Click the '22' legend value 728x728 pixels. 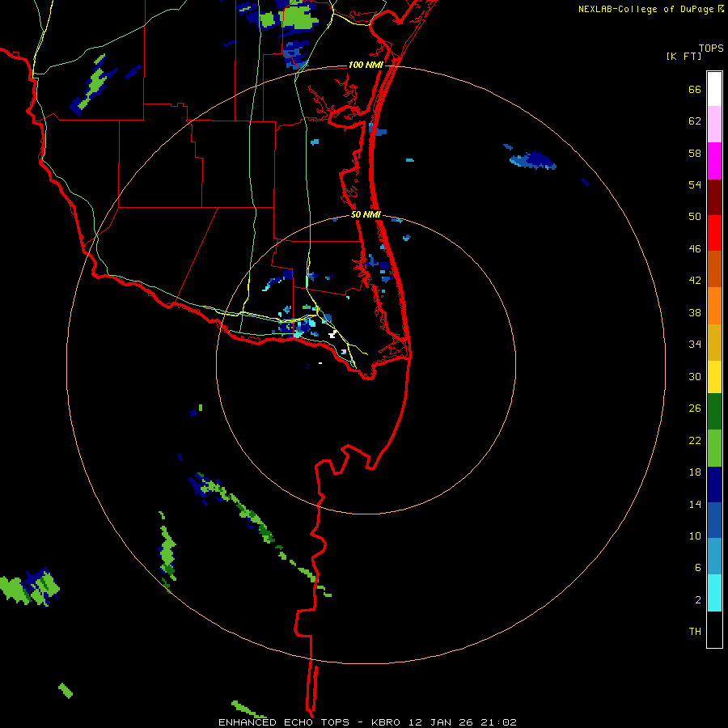coord(695,440)
